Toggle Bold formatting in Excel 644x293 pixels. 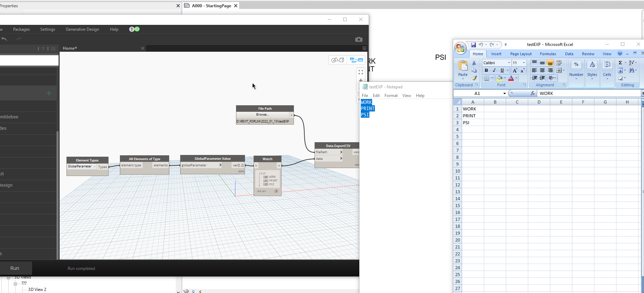(486, 70)
